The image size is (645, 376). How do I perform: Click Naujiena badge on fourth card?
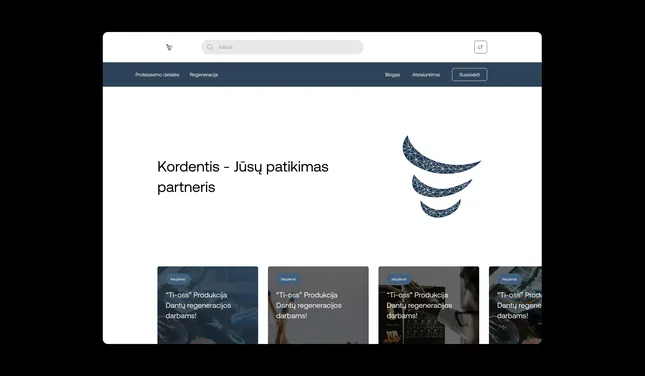pos(509,279)
